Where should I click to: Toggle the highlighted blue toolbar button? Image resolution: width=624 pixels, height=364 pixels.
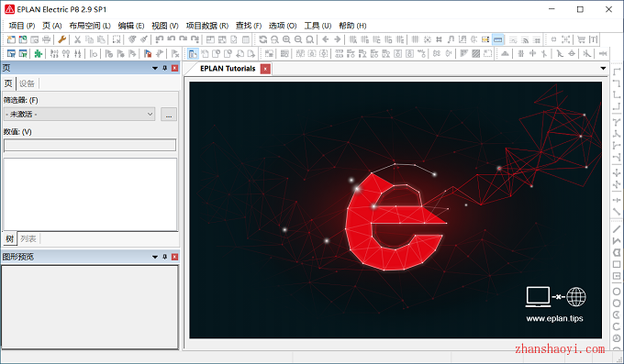[498, 39]
